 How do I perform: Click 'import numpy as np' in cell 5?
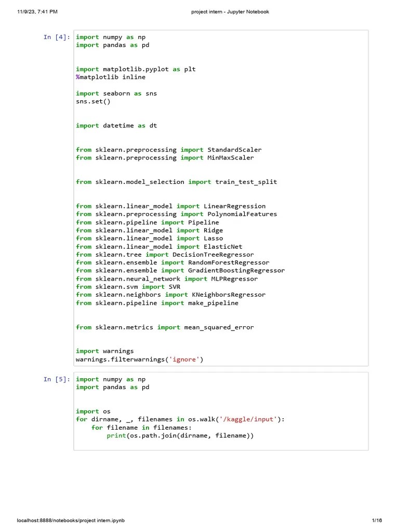coord(111,379)
